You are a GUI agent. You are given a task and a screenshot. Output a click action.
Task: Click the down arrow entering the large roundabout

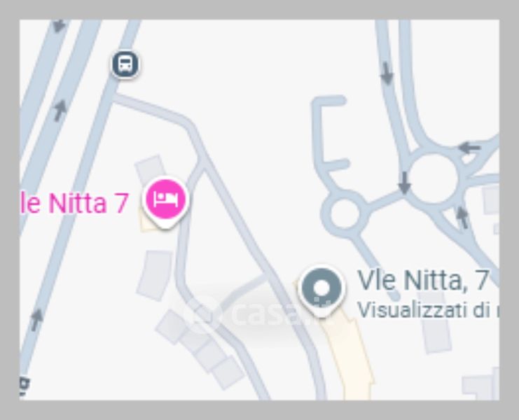click(404, 183)
